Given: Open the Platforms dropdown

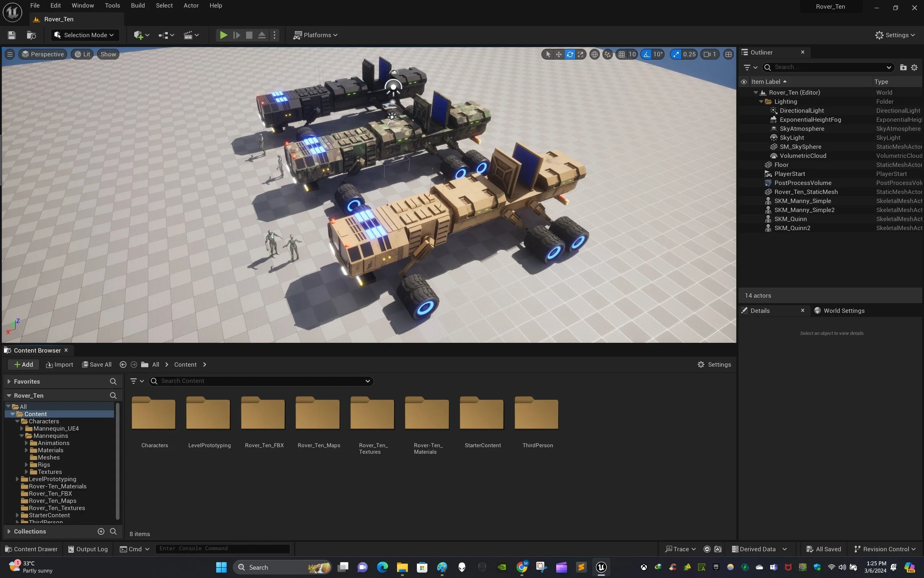Looking at the screenshot, I should 315,35.
